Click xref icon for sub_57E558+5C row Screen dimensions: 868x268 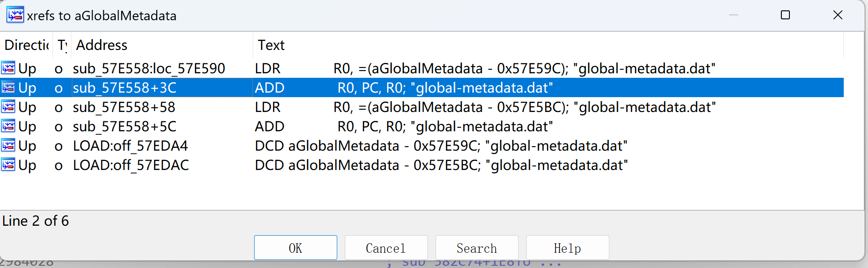[x=8, y=126]
